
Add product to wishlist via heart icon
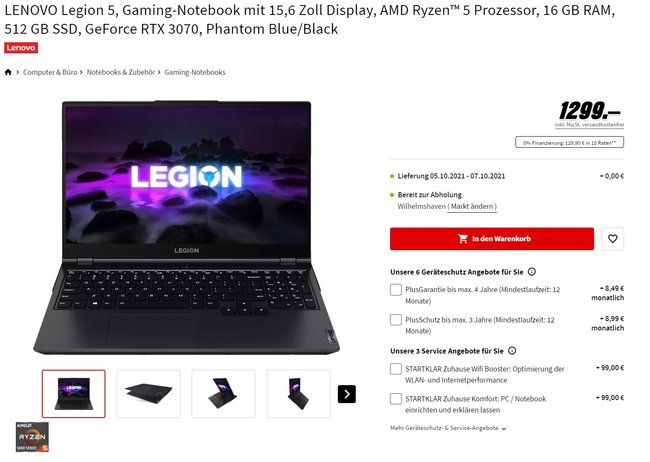pos(612,238)
